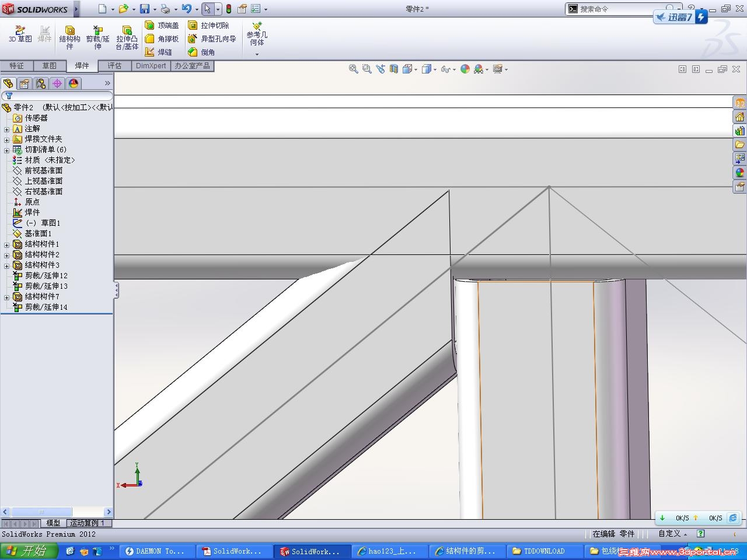Select 前视基准面 in the feature tree
Viewport: 747px width, 560px height.
coord(43,170)
